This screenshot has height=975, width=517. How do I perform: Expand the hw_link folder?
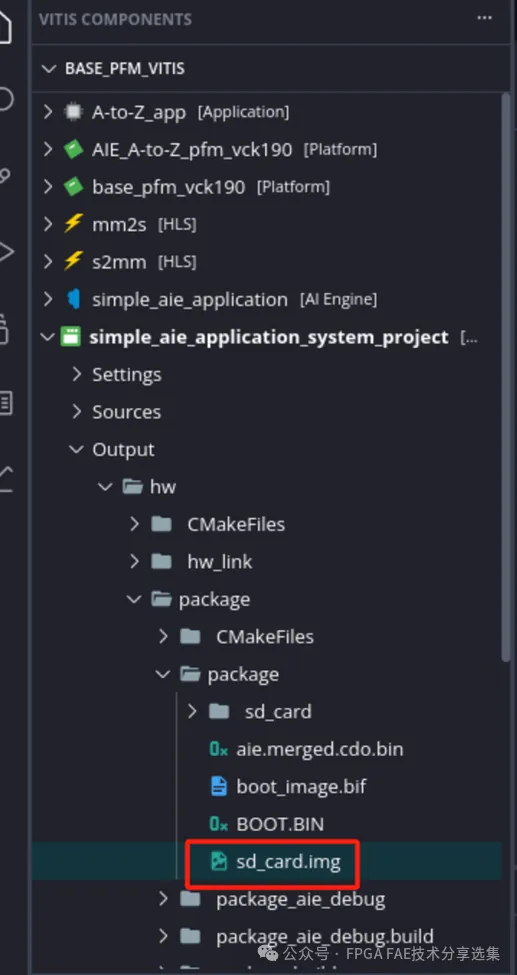coord(134,561)
